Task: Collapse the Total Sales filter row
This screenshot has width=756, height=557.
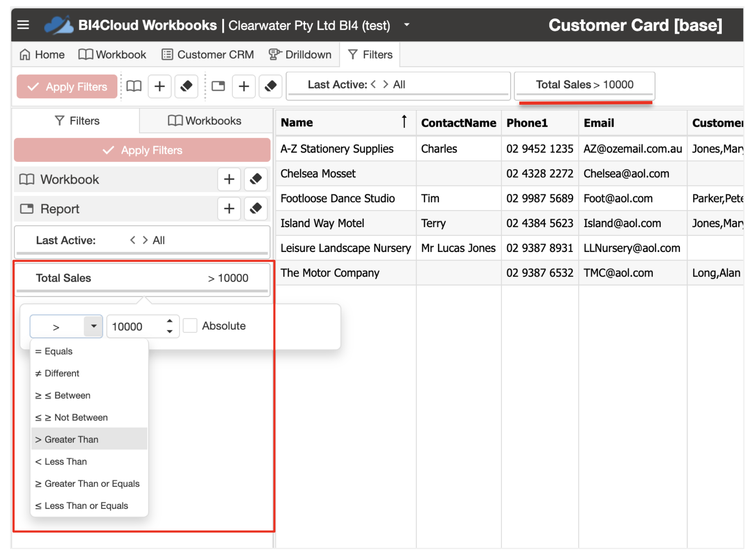Action: [142, 279]
